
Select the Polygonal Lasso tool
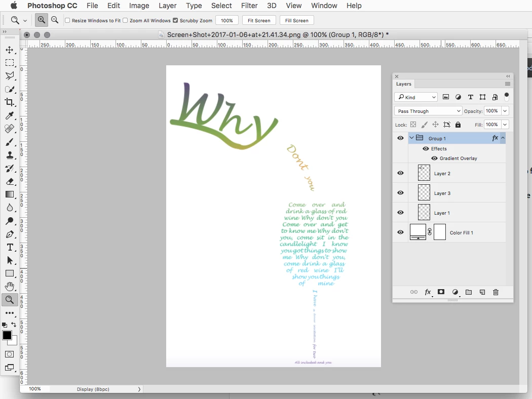[x=10, y=75]
